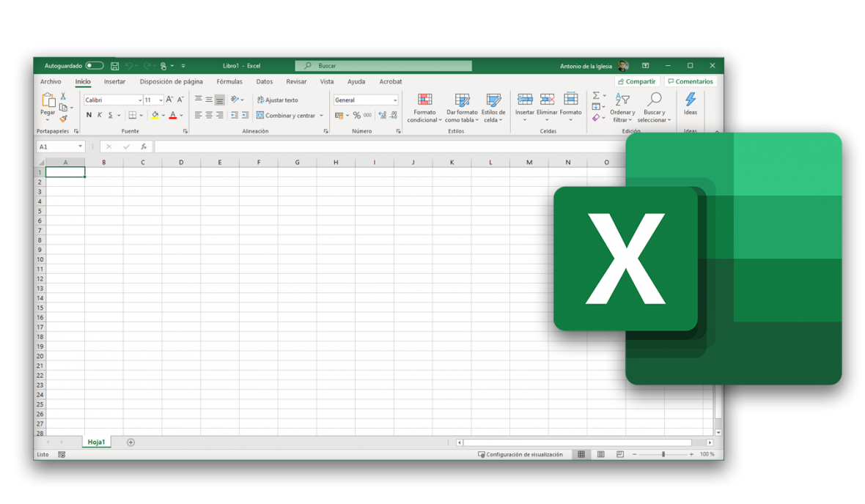
Task: Click the Buscar search box
Action: tap(383, 66)
